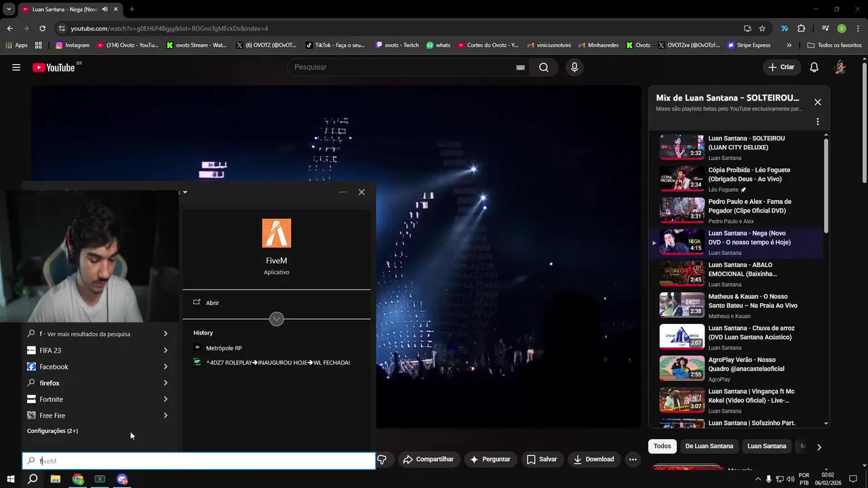This screenshot has height=488, width=868.
Task: Select Cópia Proibida - Léo Foguete playlist item
Action: pos(741,179)
